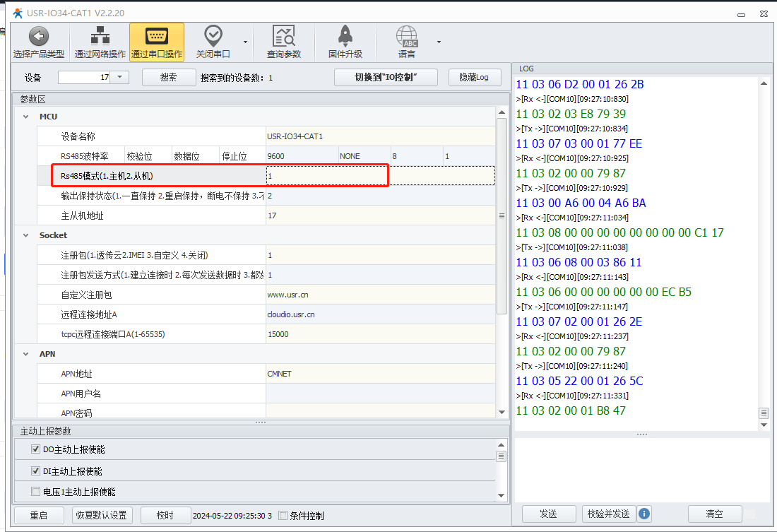Screen dimensions: 777x532
Task: Click the back arrow 选择产品类型 icon
Action: 38,37
